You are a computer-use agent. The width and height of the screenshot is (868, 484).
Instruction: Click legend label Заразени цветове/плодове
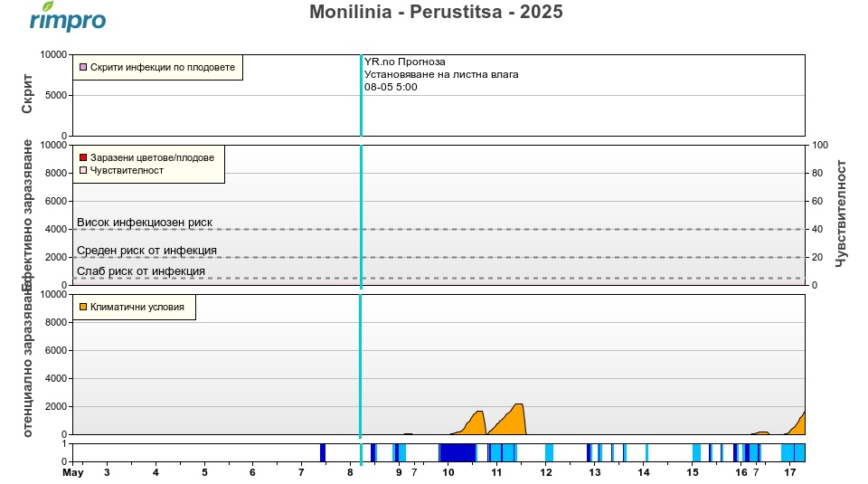pos(152,157)
